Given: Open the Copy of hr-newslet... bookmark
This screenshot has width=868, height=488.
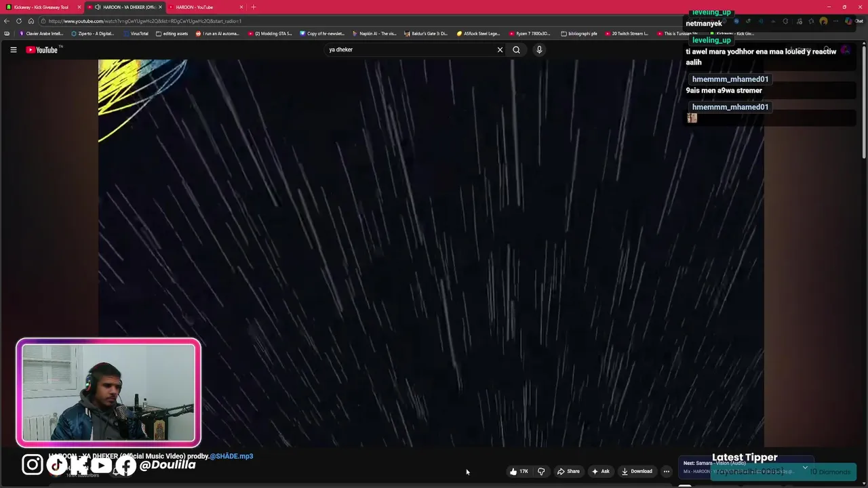Looking at the screenshot, I should coord(322,33).
